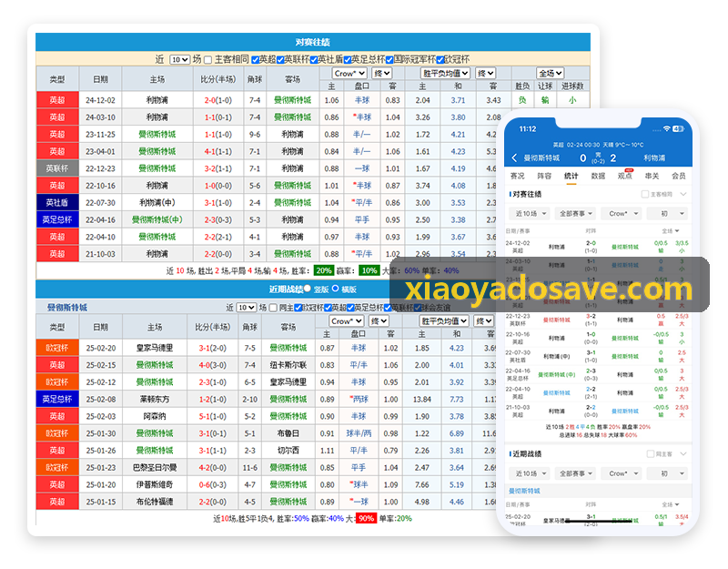Uncheck 欧冠杯 filter in 对赛往绩 header
728x569 pixels.
pos(440,60)
